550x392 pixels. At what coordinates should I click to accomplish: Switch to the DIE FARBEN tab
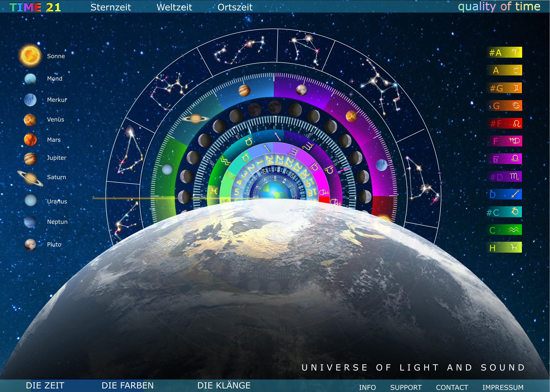click(127, 385)
